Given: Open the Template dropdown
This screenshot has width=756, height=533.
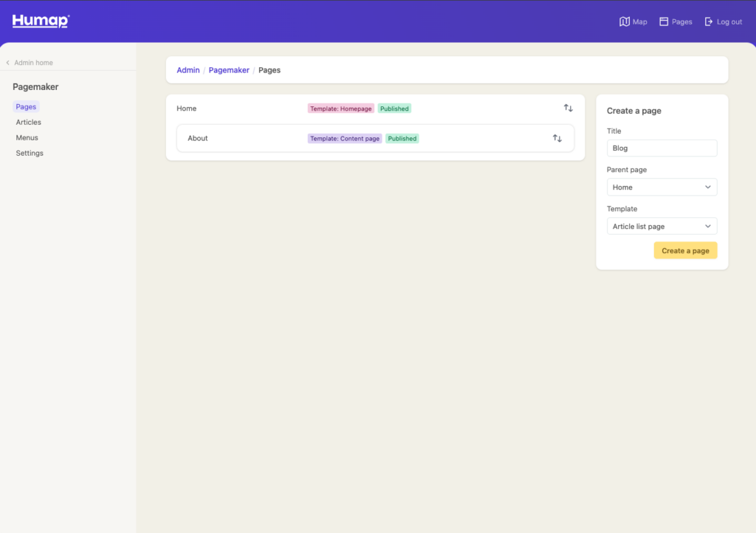Looking at the screenshot, I should click(x=661, y=227).
